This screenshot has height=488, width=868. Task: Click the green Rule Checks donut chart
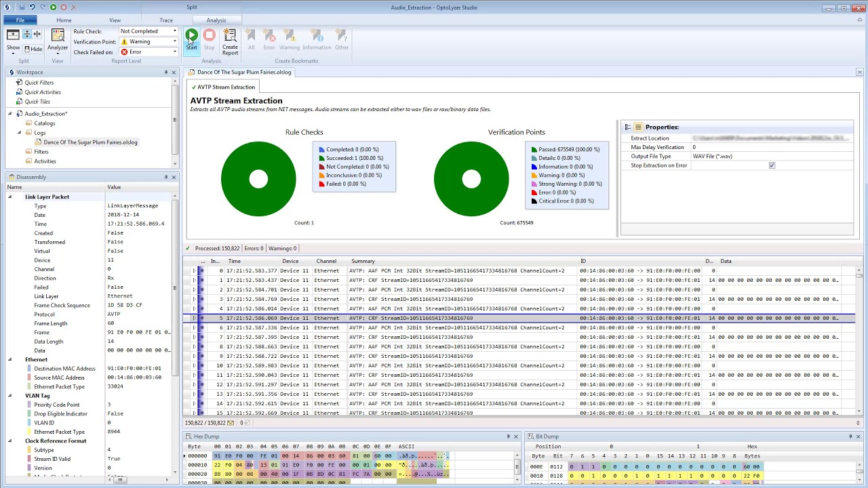pyautogui.click(x=258, y=179)
